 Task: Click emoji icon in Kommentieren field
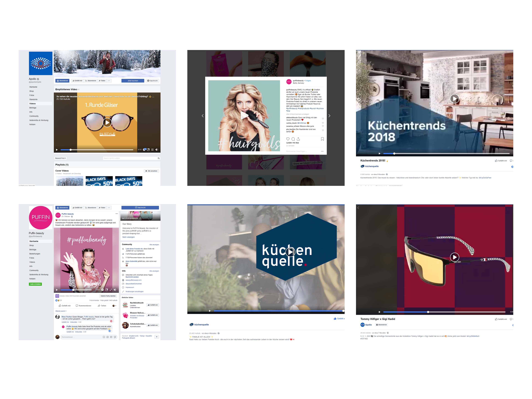[104, 337]
